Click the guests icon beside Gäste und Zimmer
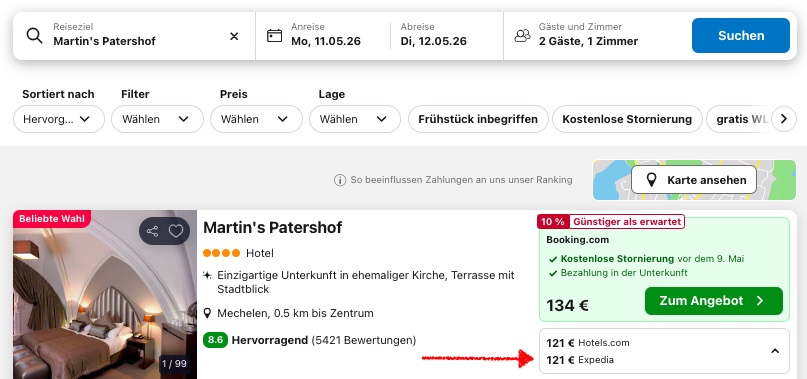The width and height of the screenshot is (807, 379). pos(522,36)
